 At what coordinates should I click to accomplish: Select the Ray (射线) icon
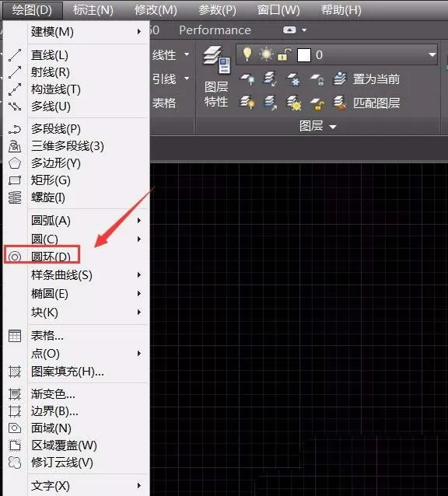15,72
